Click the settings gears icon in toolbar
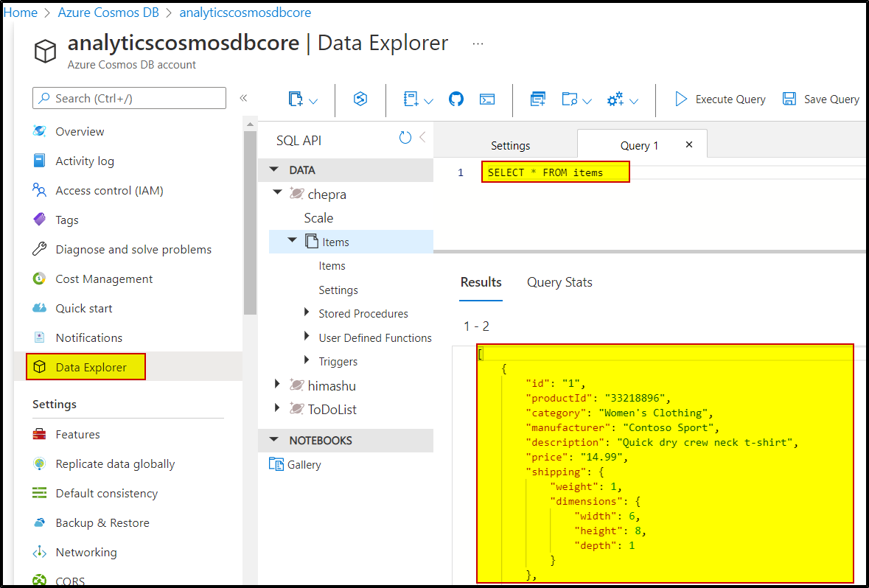This screenshot has width=869, height=588. pyautogui.click(x=615, y=99)
